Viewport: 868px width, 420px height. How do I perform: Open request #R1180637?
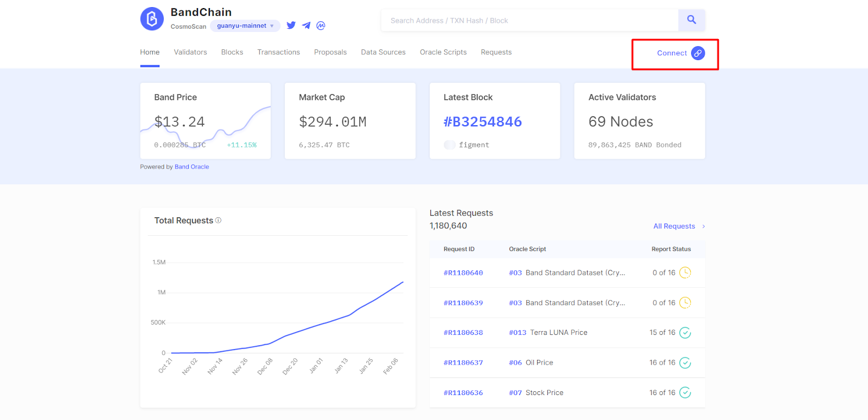[463, 363]
